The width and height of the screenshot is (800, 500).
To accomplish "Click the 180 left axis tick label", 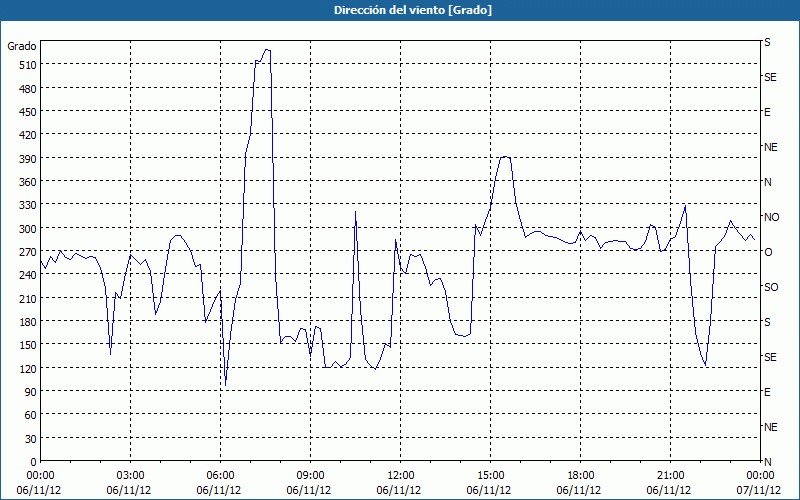I will coord(28,321).
